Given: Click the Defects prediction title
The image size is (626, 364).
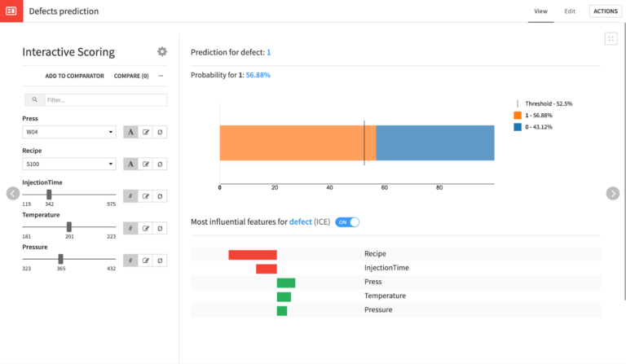Looking at the screenshot, I should click(x=64, y=11).
